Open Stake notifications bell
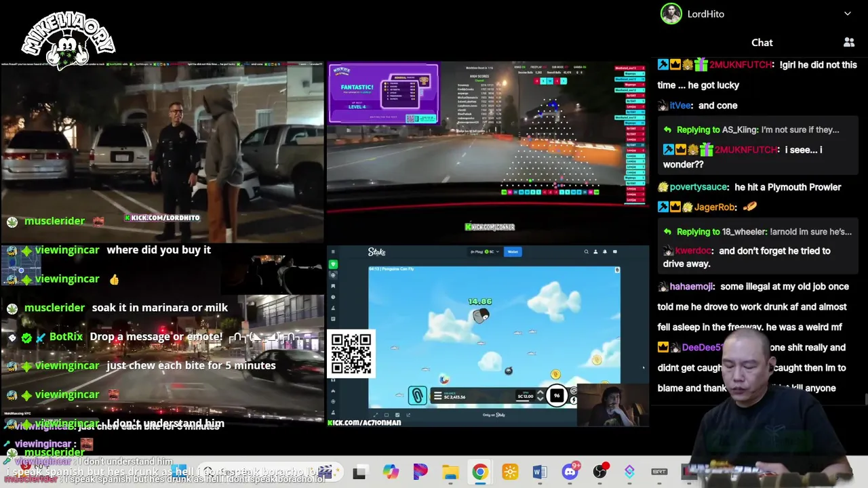868x488 pixels. click(605, 251)
